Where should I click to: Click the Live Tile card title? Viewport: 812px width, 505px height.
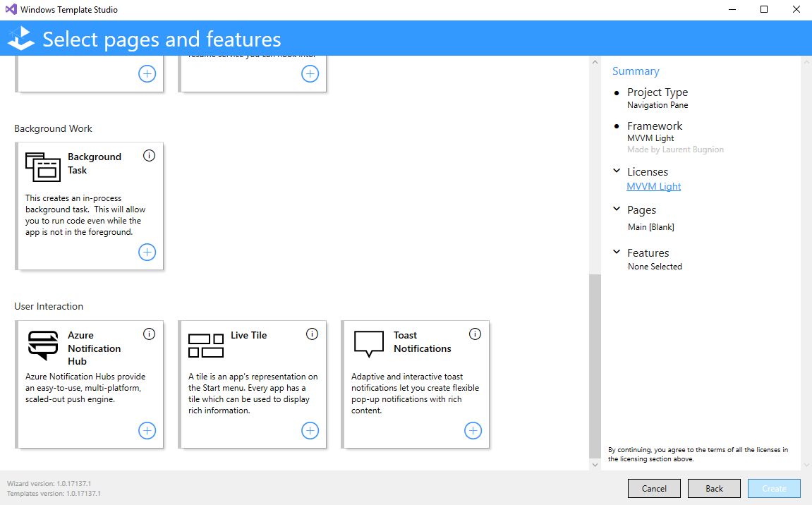pyautogui.click(x=248, y=335)
